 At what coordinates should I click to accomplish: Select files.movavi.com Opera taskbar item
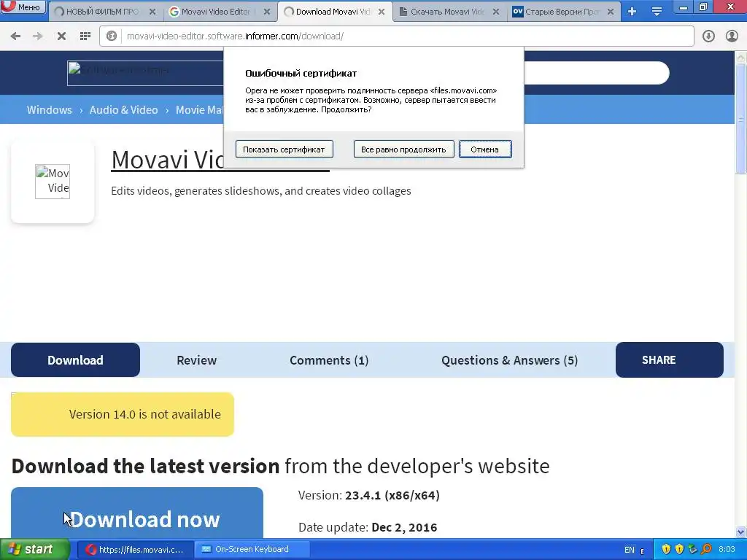coord(135,550)
